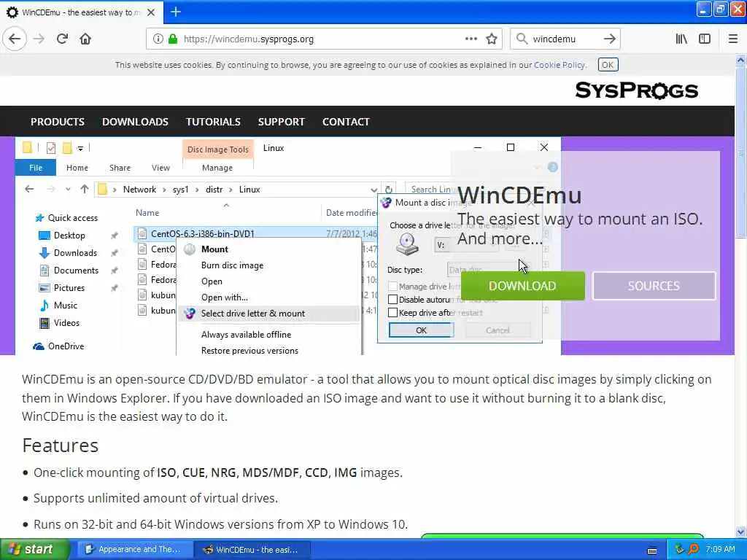The height and width of the screenshot is (560, 747).
Task: Reload the page with the refresh icon
Action: (62, 39)
